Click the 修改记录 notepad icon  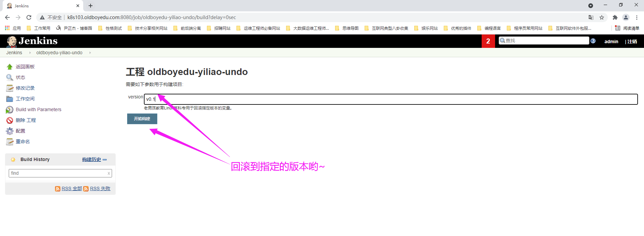click(x=10, y=88)
